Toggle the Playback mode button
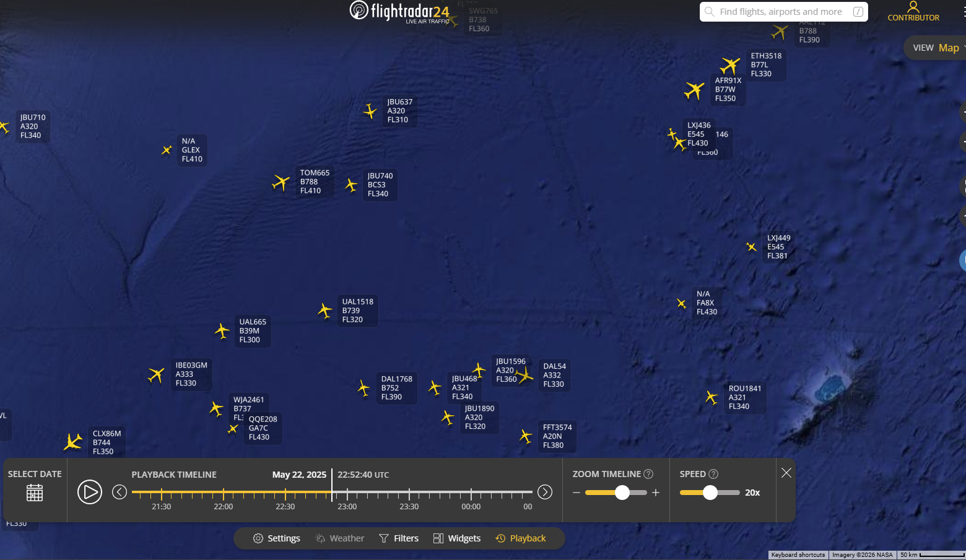Viewport: 966px width, 560px height. click(521, 538)
